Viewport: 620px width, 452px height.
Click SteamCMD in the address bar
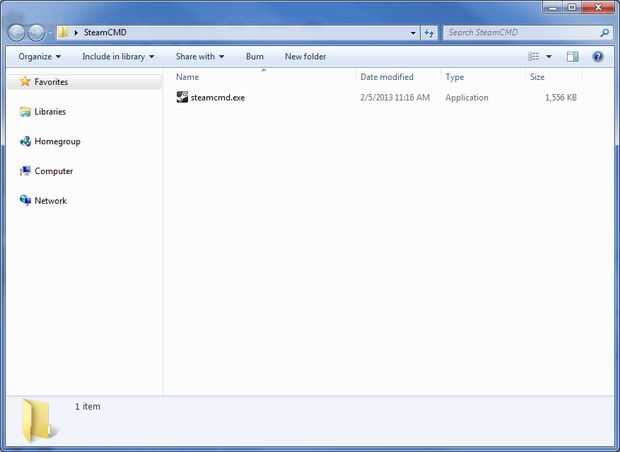[x=105, y=32]
